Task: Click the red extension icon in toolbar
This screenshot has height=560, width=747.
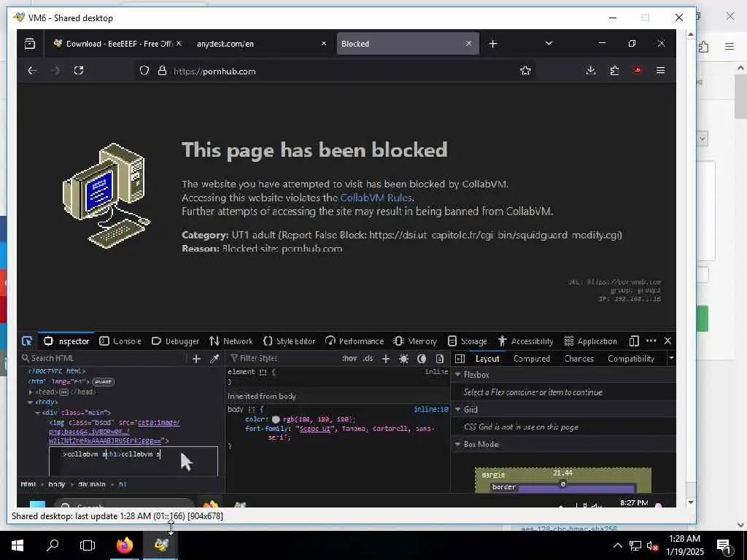Action: [x=638, y=71]
